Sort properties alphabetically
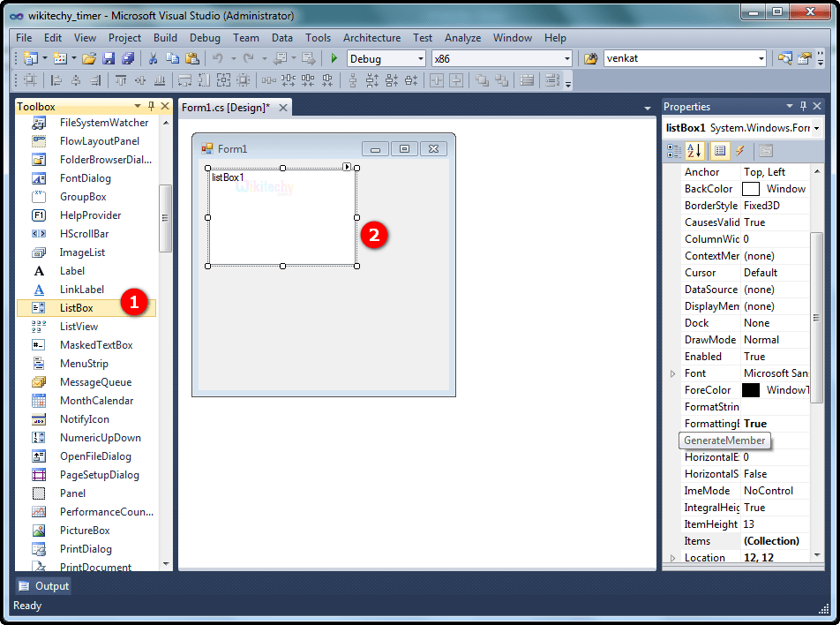This screenshot has height=625, width=840. [x=694, y=150]
